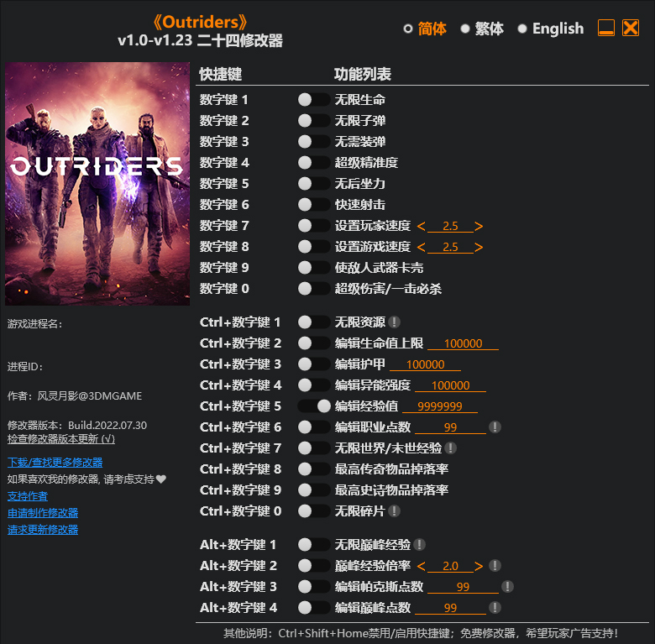Toggle 设置游戏速度 switch
655x644 pixels.
tap(314, 246)
